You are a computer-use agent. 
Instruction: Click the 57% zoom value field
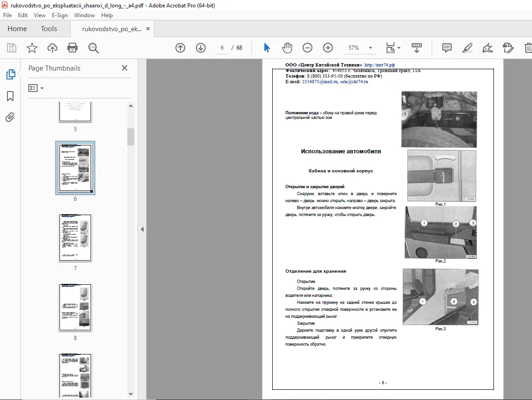pos(354,48)
